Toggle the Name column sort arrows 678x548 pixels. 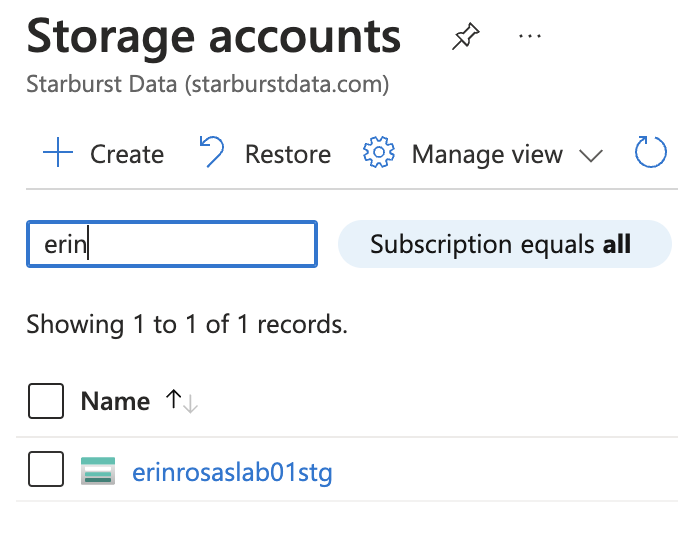(x=182, y=401)
